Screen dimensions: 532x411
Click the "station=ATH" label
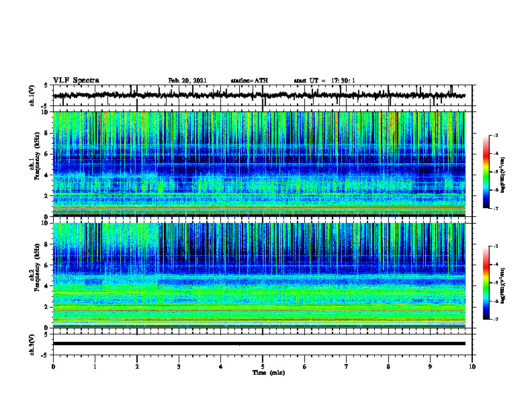pyautogui.click(x=249, y=81)
